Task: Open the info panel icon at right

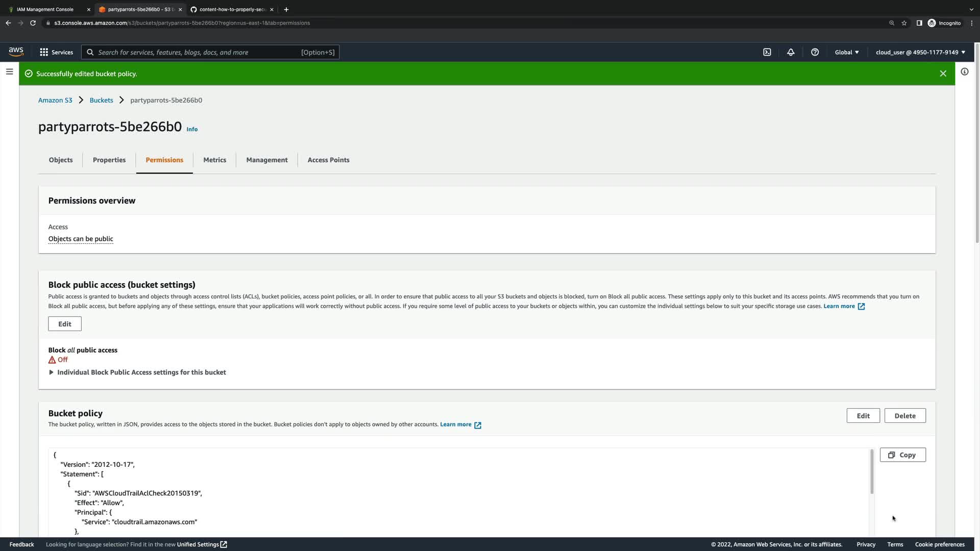Action: (964, 72)
